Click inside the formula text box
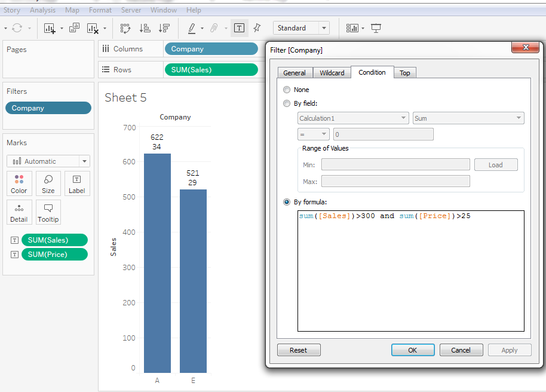Screen dimensions: 546x392 coord(411,271)
